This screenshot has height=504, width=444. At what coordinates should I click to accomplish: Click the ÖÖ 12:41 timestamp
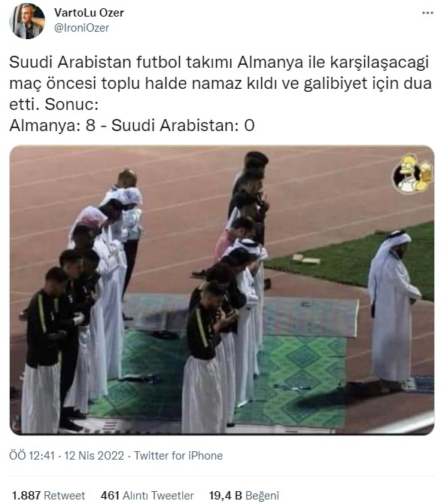coord(32,456)
